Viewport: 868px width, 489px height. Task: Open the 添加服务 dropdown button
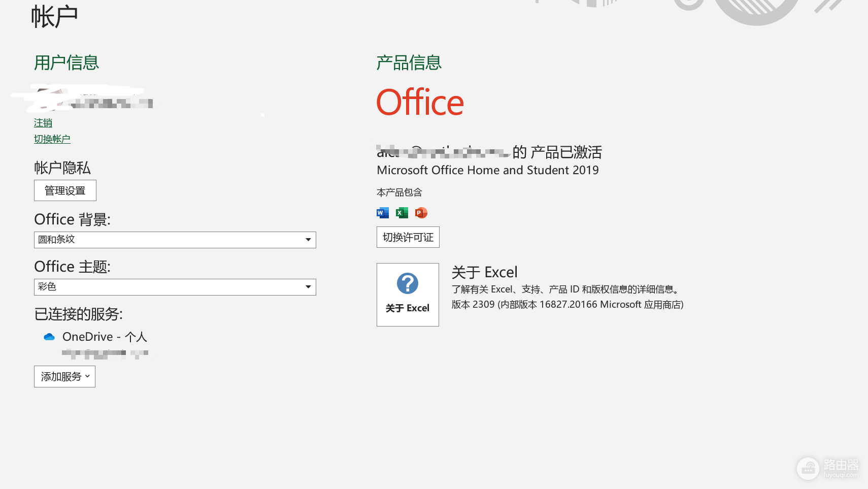(64, 377)
